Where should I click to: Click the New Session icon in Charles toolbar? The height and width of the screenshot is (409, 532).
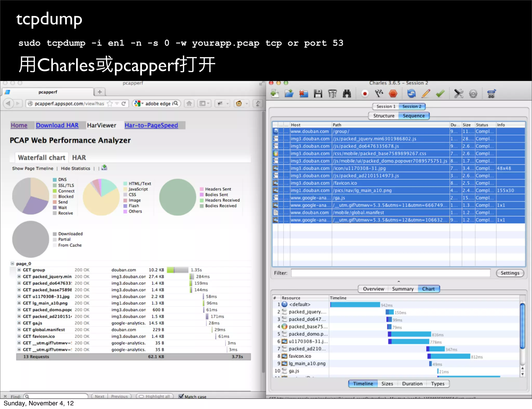pos(275,94)
